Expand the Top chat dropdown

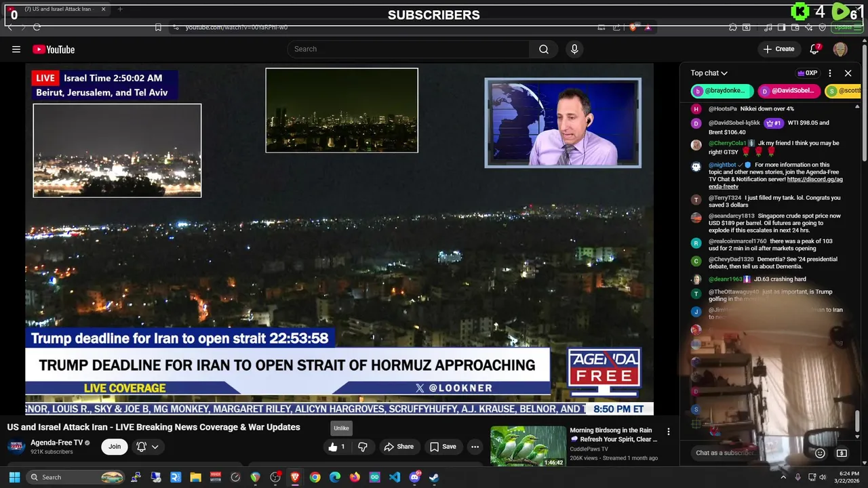tap(709, 73)
